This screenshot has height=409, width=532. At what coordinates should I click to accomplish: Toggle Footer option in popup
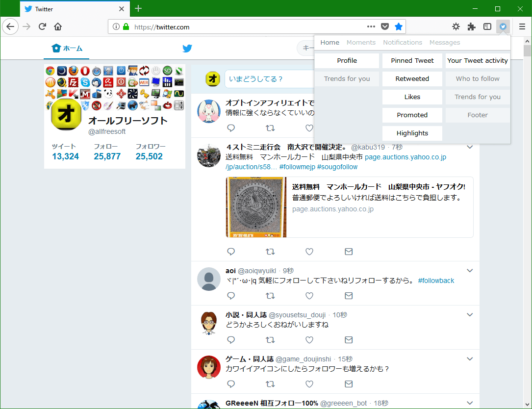coord(478,115)
